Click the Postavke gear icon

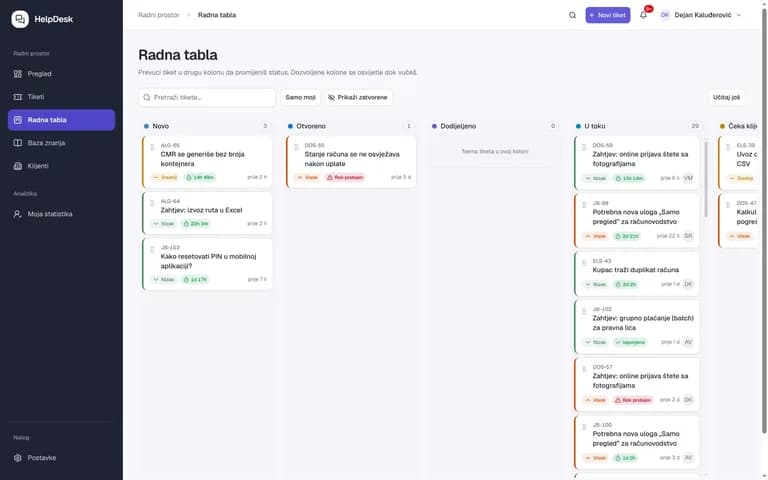(18, 458)
